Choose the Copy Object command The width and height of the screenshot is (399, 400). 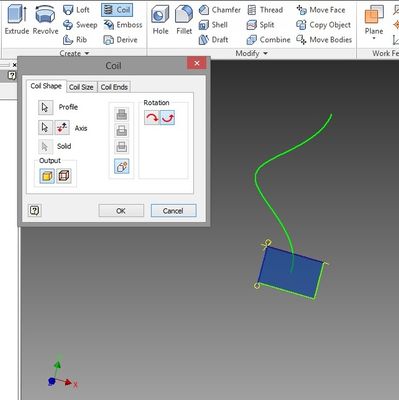click(323, 25)
